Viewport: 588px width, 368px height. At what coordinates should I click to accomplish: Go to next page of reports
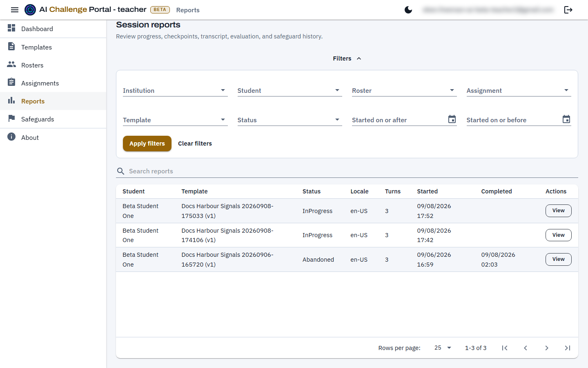547,348
